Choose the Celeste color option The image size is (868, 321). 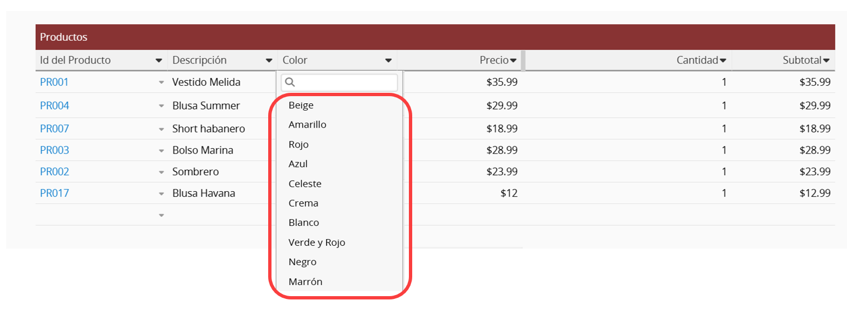(x=305, y=184)
